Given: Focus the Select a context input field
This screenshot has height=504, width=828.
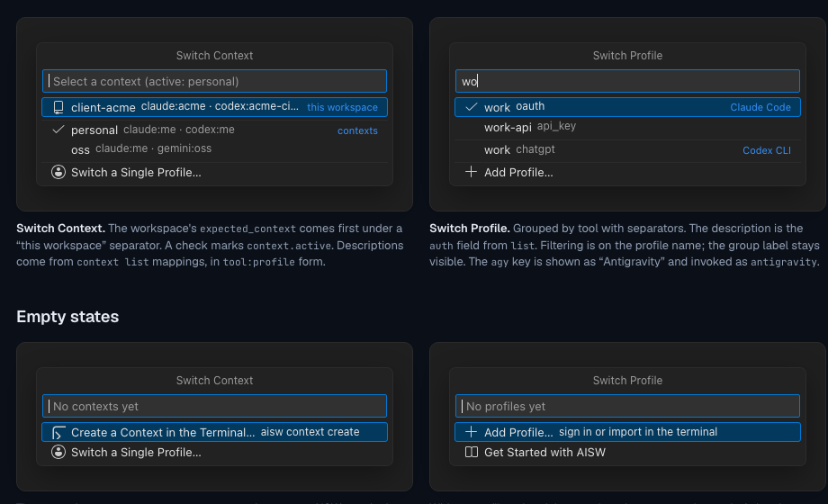Looking at the screenshot, I should 214,81.
